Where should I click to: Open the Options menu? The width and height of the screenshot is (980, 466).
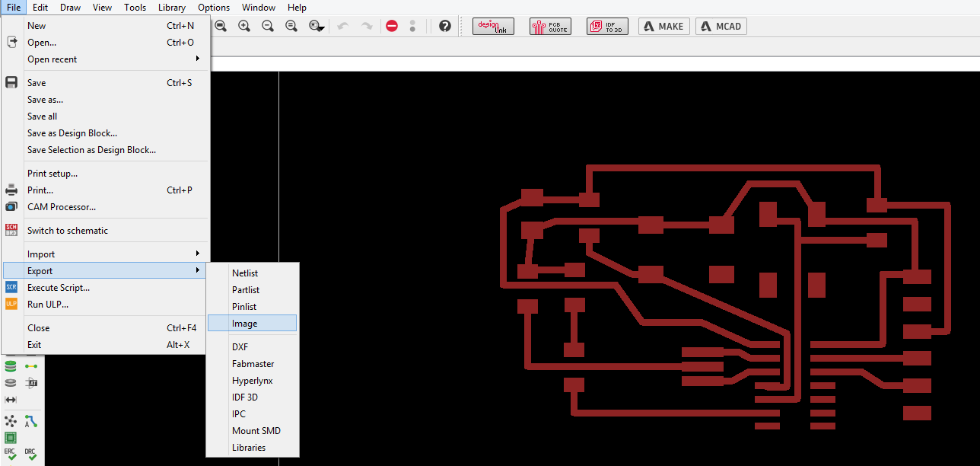[214, 8]
